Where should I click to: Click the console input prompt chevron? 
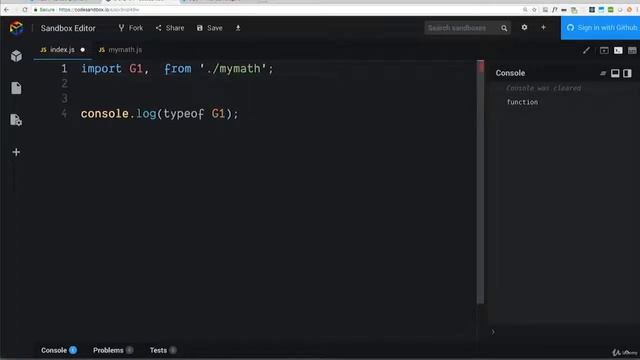(x=493, y=332)
